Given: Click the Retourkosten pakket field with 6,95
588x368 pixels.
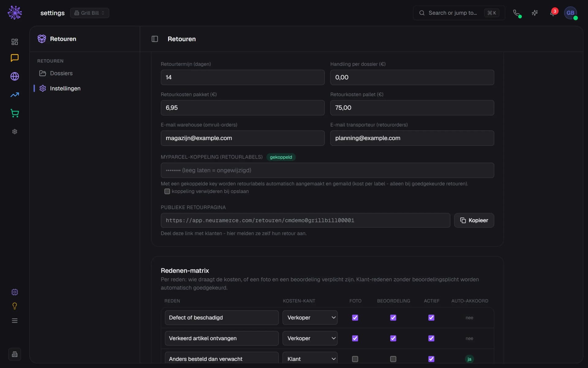Looking at the screenshot, I should (243, 108).
